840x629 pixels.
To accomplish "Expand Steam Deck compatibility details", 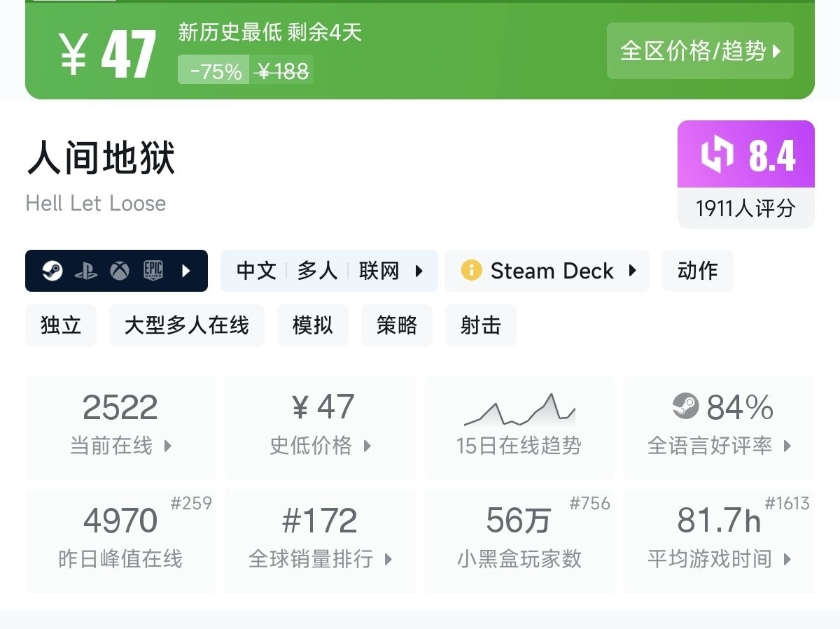I will (x=633, y=271).
